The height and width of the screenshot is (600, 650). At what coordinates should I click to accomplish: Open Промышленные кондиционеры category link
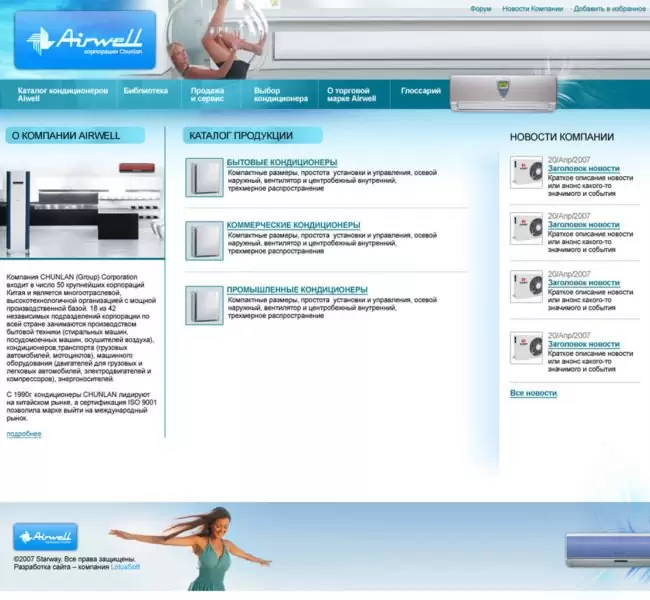(297, 290)
